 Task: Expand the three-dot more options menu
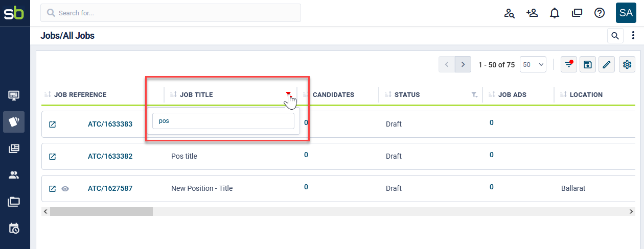(x=634, y=36)
